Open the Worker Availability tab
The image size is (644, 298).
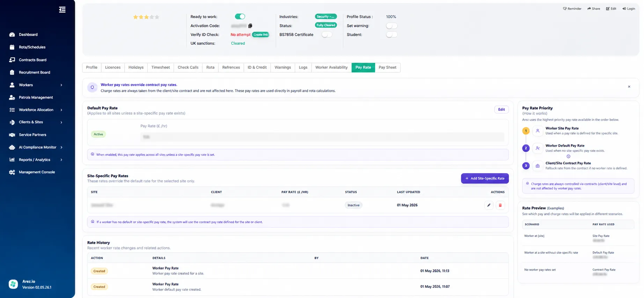pos(331,67)
